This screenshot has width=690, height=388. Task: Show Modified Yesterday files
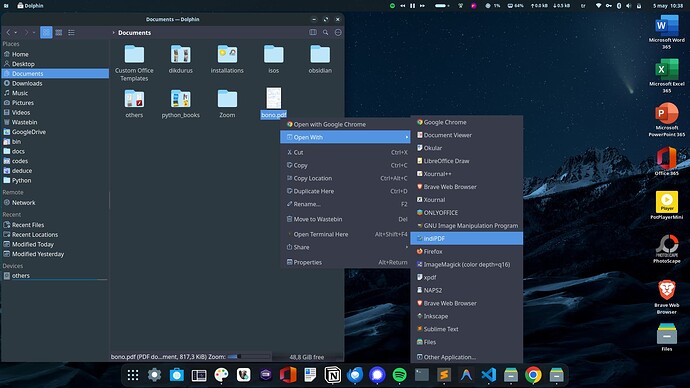55,254
